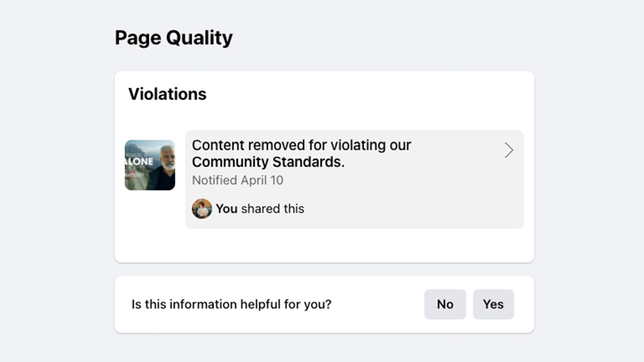Expand violation details with the chevron arrow

[509, 150]
